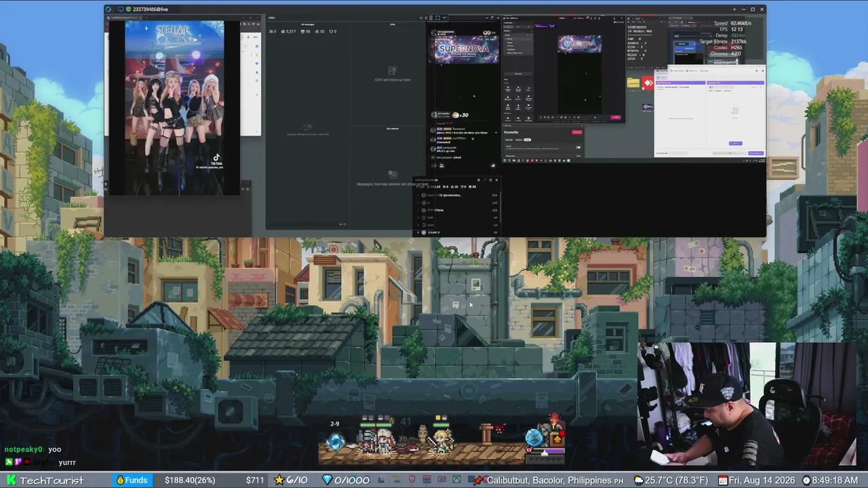Click the SCOREBOARD text window
The width and height of the screenshot is (868, 488).
click(647, 44)
